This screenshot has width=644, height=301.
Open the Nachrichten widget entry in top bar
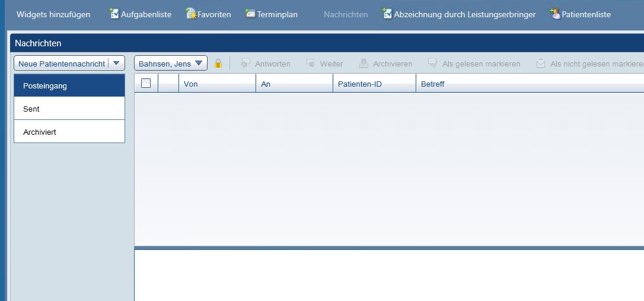coord(346,14)
